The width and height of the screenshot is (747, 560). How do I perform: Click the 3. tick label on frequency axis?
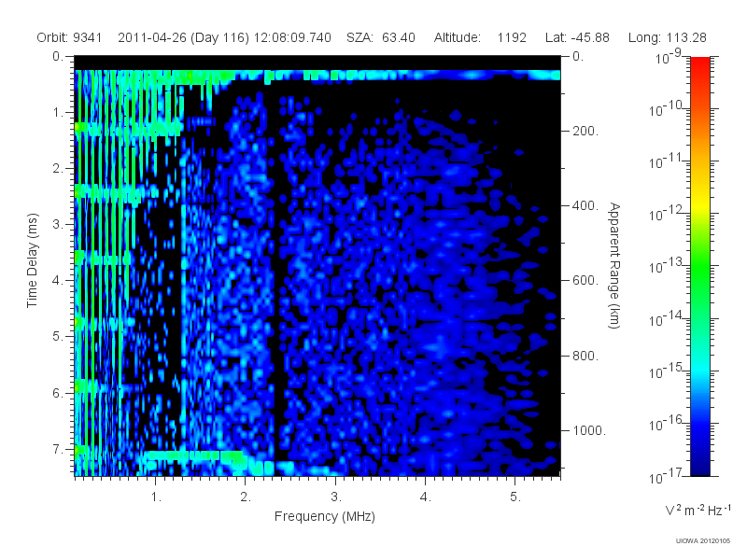[x=336, y=497]
